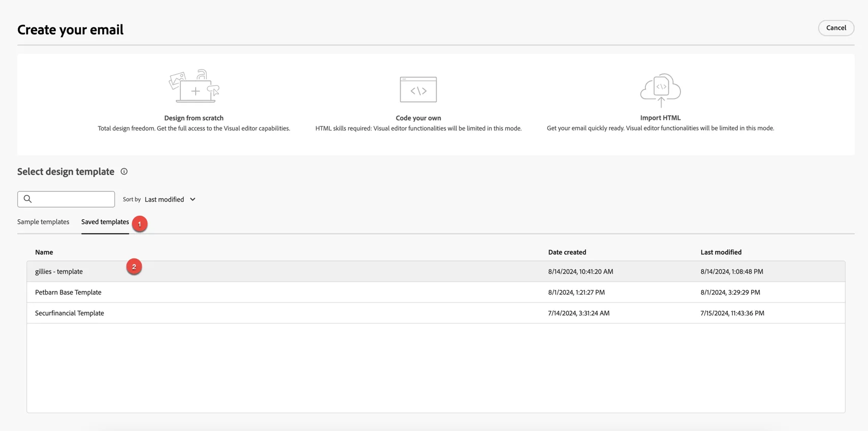Screen dimensions: 868x431
Task: Select the Saved templates tab
Action: pos(105,222)
